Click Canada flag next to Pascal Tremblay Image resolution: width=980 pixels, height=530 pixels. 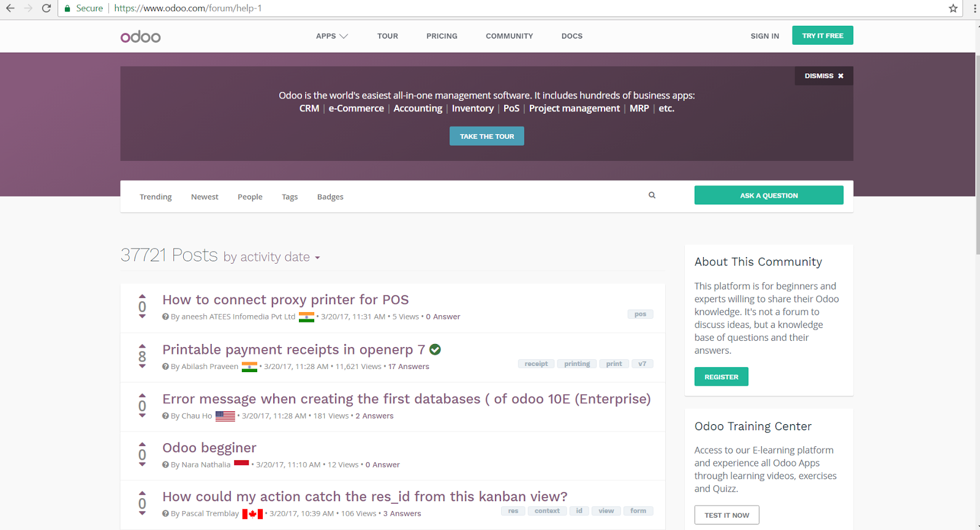[252, 514]
